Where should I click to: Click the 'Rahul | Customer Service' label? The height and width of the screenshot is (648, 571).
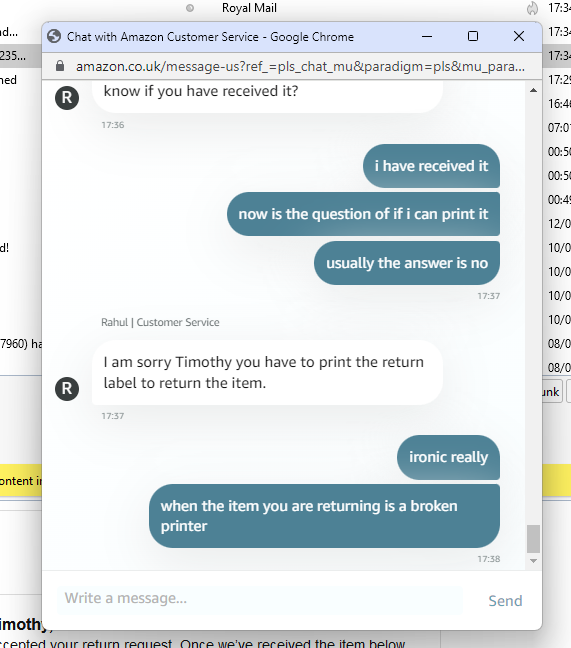[x=160, y=322]
